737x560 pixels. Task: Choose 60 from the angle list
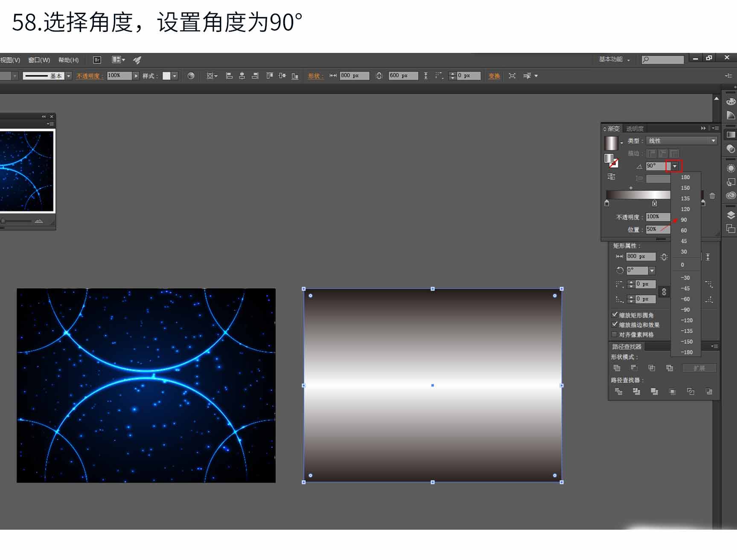coord(686,230)
